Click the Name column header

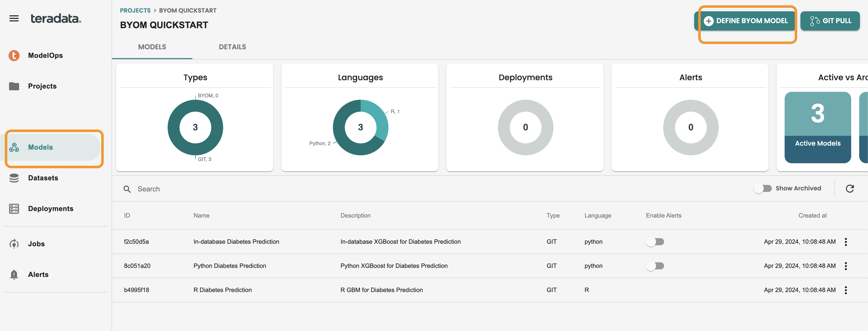coord(201,215)
